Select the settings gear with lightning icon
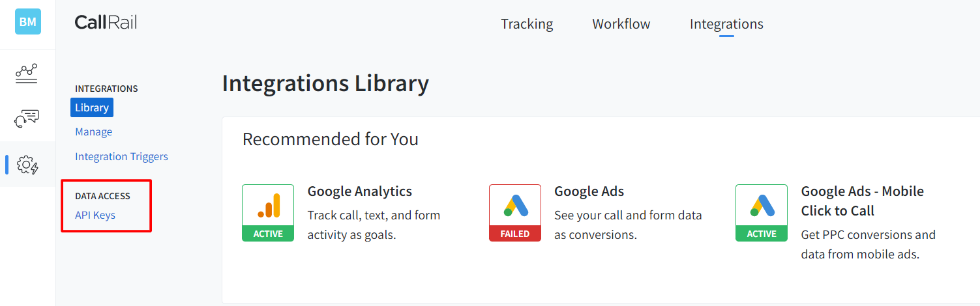 point(27,165)
